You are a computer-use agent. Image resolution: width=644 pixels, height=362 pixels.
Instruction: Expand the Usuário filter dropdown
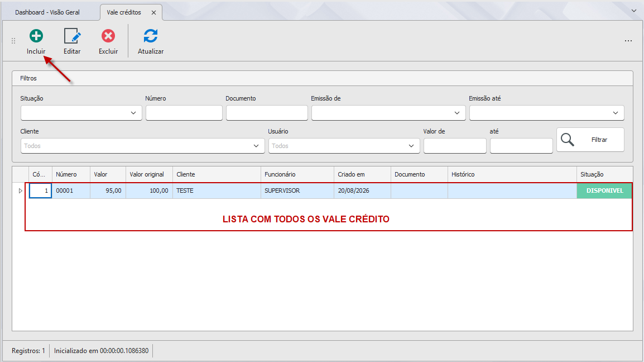(411, 146)
